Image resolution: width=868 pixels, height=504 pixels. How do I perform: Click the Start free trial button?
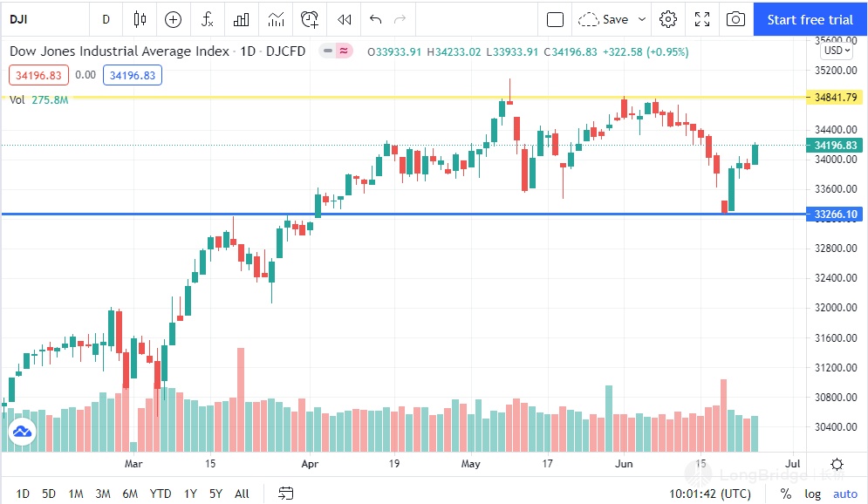point(810,19)
